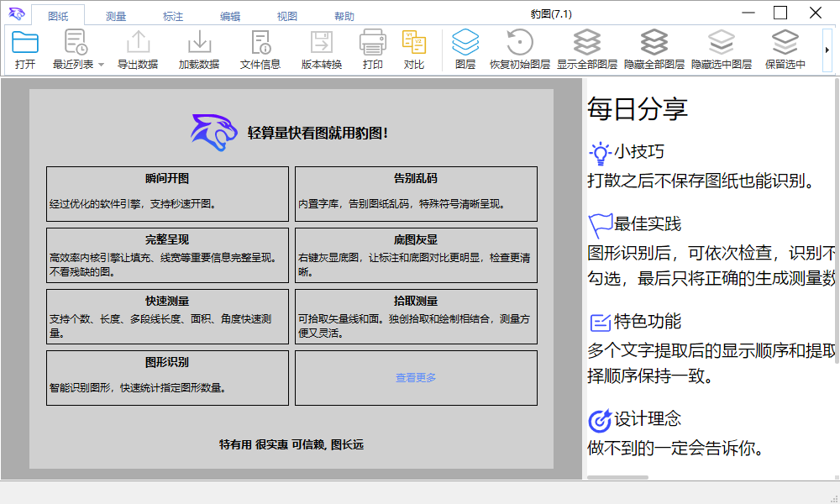The image size is (840, 504).
Task: Switch to the 测量 measurement tab
Action: click(116, 14)
